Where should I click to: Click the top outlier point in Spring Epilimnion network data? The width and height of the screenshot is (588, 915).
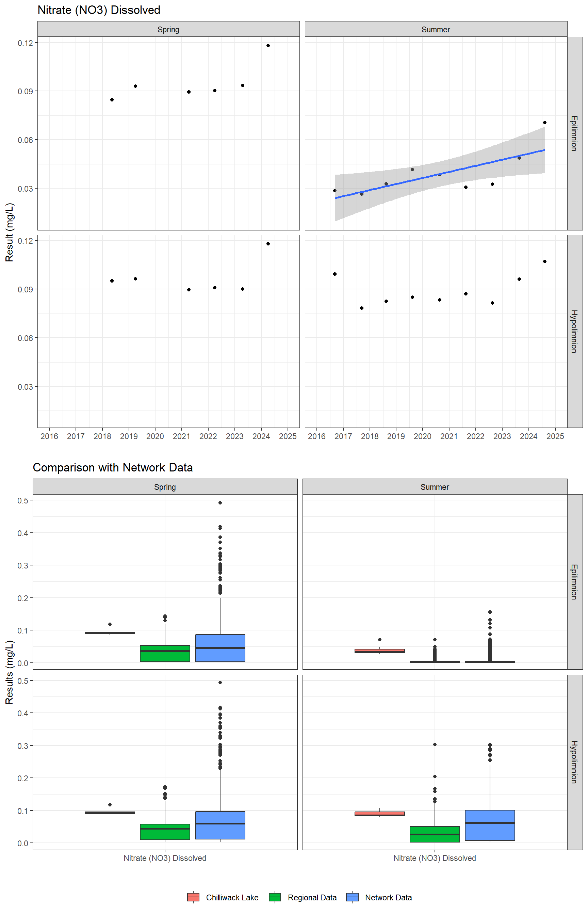click(x=220, y=503)
